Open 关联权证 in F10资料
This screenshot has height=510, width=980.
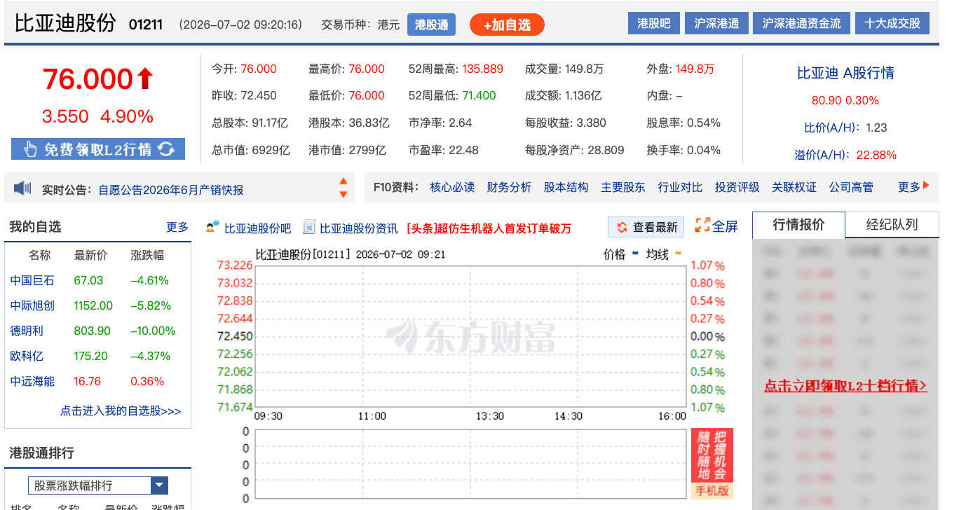[794, 187]
